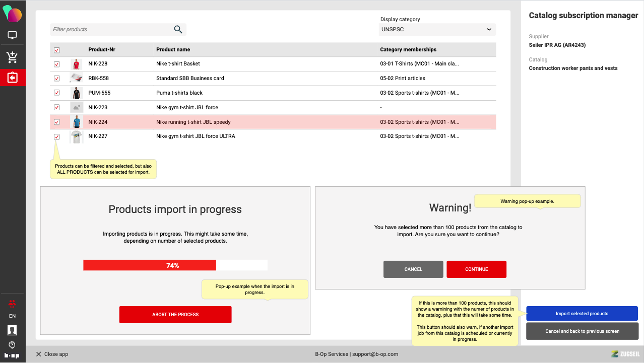
Task: Click the colorful app logo at top-left
Action: [13, 14]
